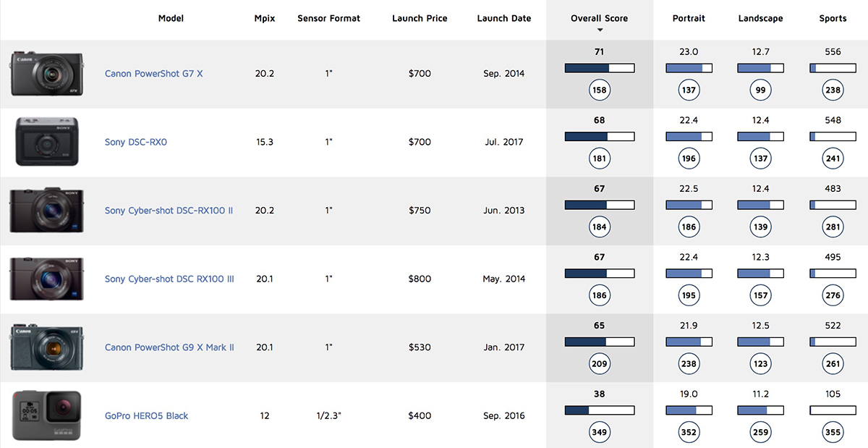Screen dimensions: 868x448
Task: Click overall rank circle 158 for Canon G7 X
Action: point(599,90)
